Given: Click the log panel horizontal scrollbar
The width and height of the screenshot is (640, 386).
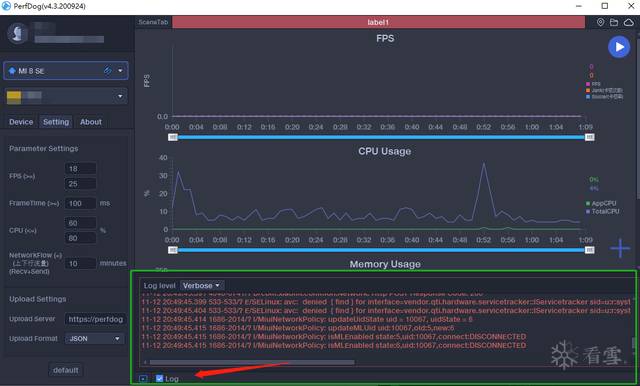Looking at the screenshot, I should pos(252,362).
